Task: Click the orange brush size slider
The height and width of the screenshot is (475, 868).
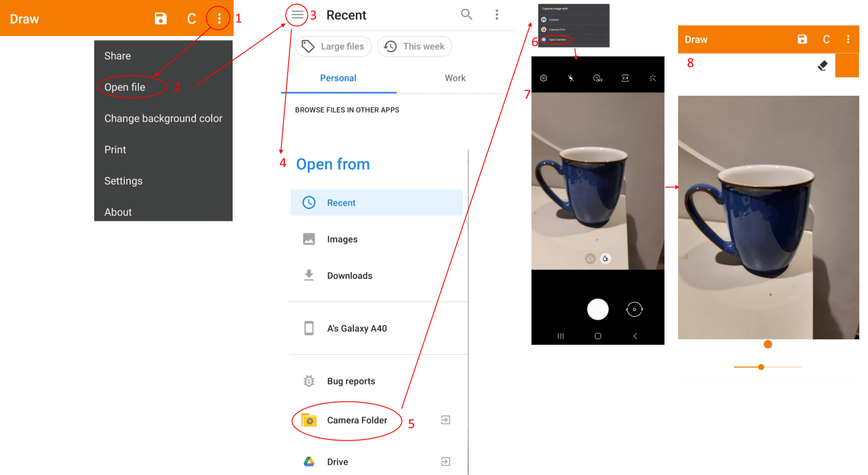Action: pyautogui.click(x=762, y=367)
